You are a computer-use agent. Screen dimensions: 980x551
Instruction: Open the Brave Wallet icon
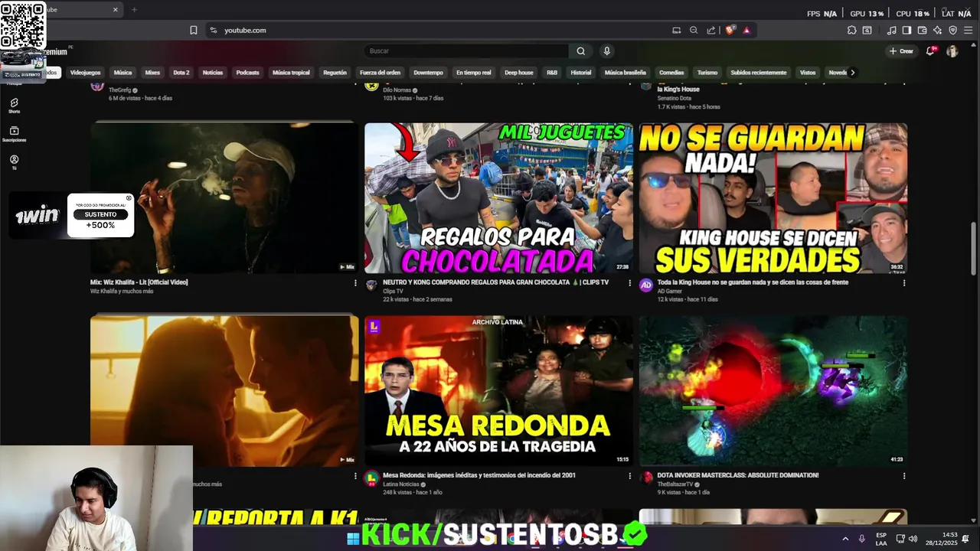pyautogui.click(x=922, y=31)
